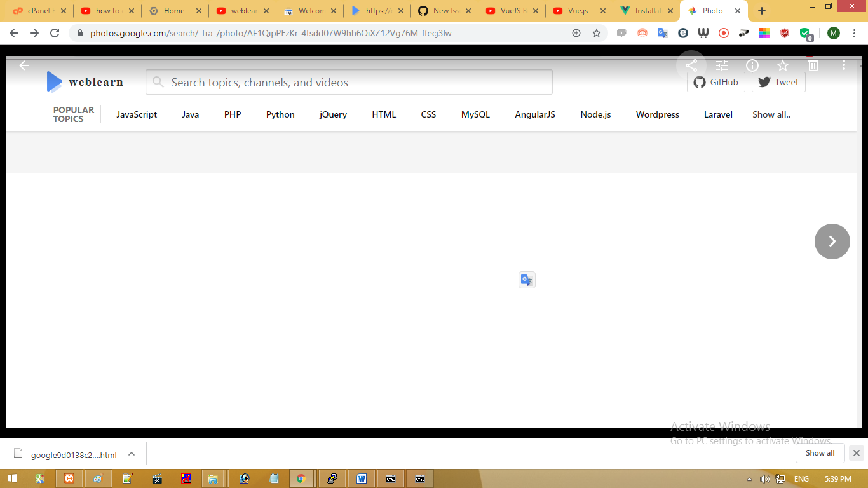The width and height of the screenshot is (868, 488).
Task: Click the Windows Start button
Action: (13, 478)
